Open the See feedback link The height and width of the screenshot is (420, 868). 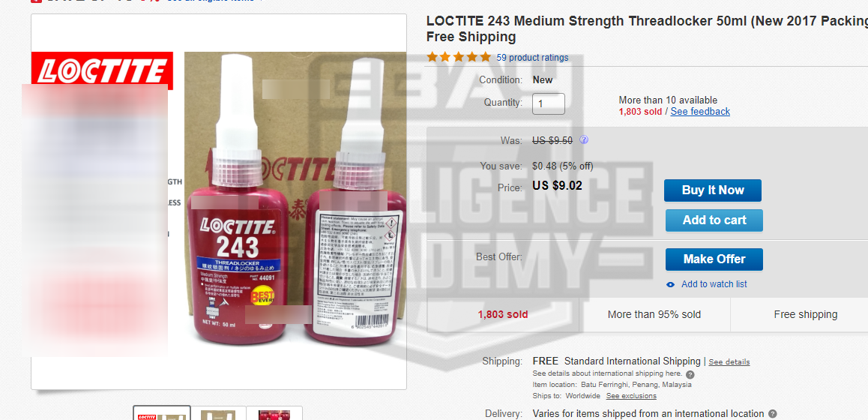700,111
